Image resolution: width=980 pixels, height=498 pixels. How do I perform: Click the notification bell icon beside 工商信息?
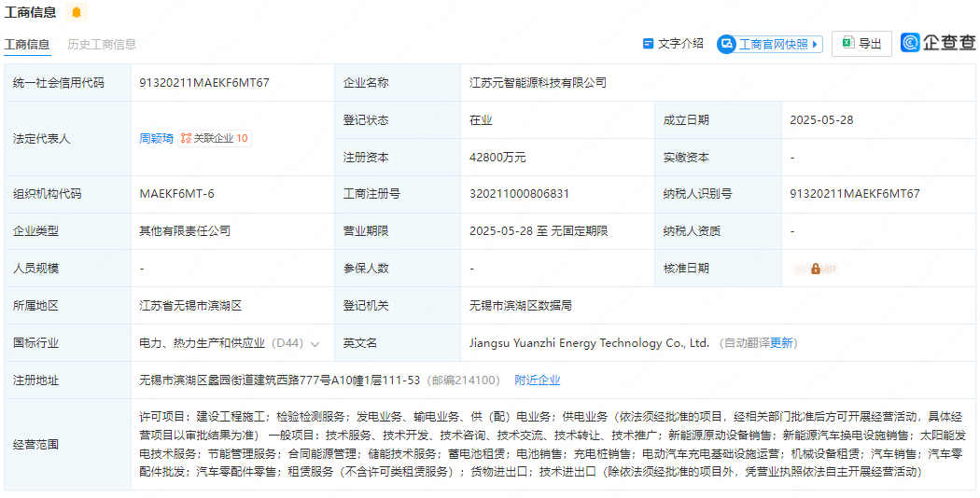(76, 13)
